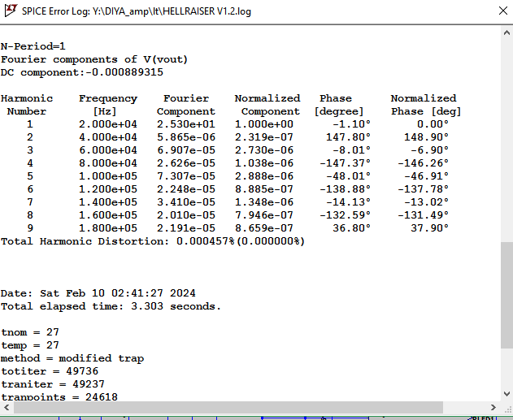
Task: Click the 'tnom = 27' line
Action: (30, 332)
